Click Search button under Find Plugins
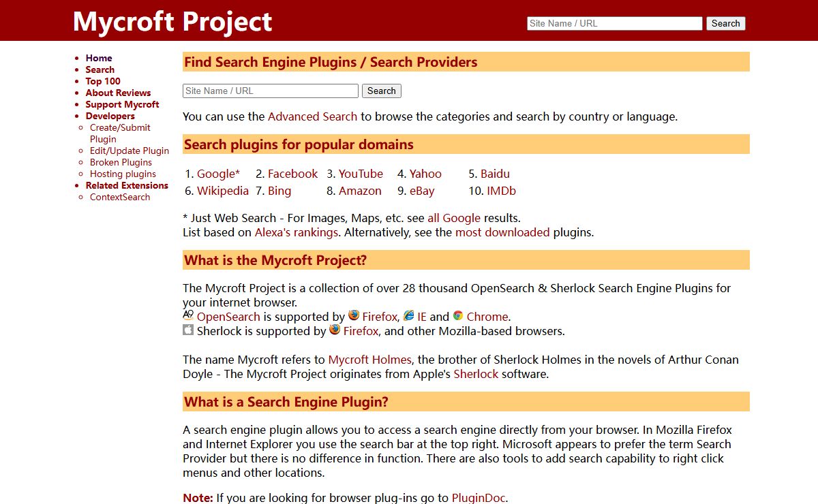Image resolution: width=818 pixels, height=504 pixels. click(x=382, y=91)
